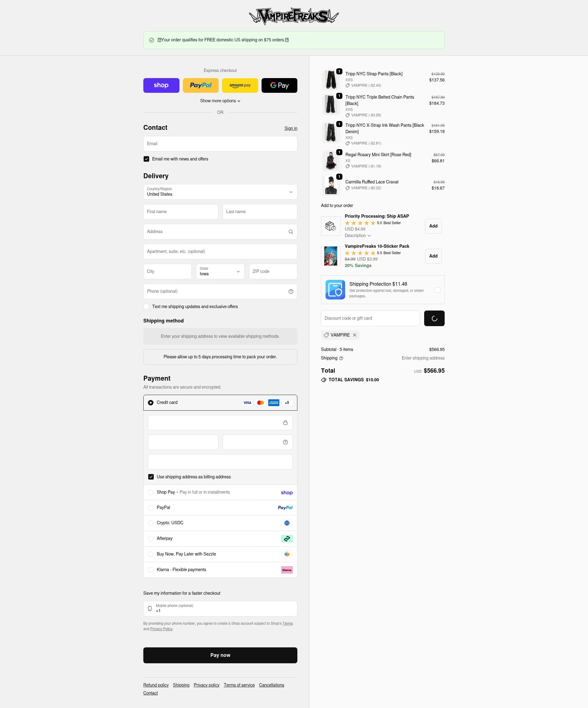
Task: Click the Amazon Pay express button
Action: 240,85
